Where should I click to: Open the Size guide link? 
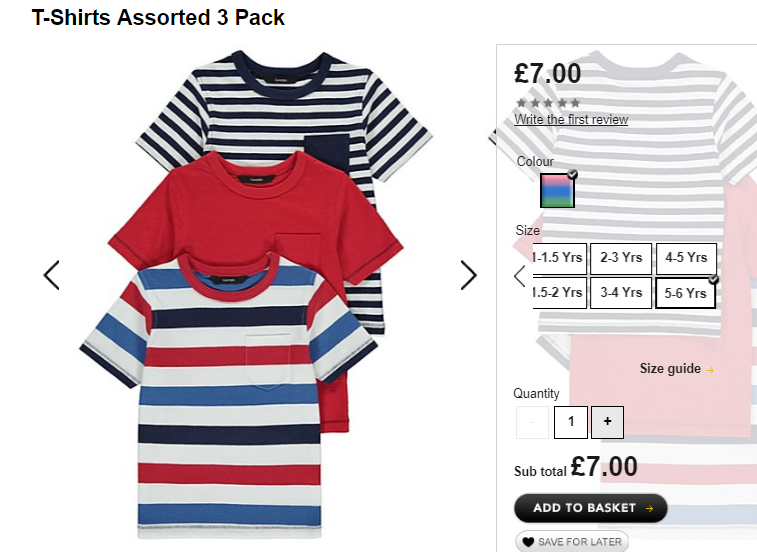point(670,368)
